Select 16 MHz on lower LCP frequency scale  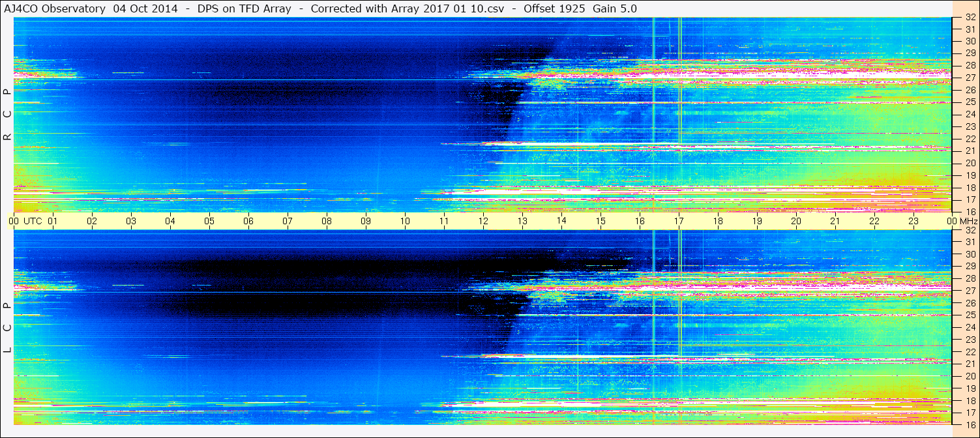[x=970, y=424]
